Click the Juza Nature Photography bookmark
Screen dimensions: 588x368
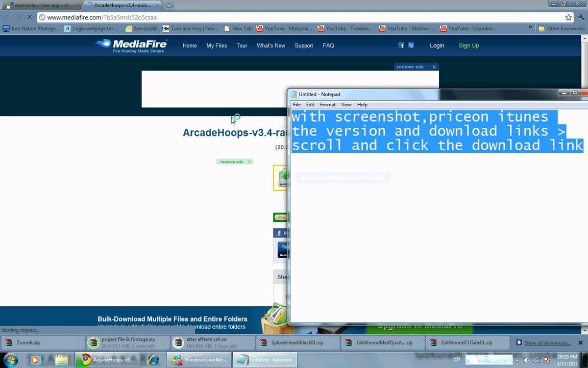(x=31, y=29)
